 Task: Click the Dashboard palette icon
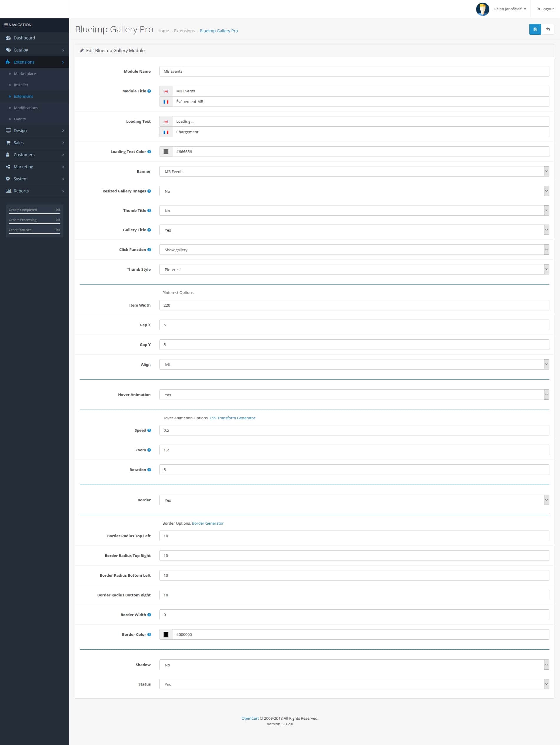(x=8, y=38)
